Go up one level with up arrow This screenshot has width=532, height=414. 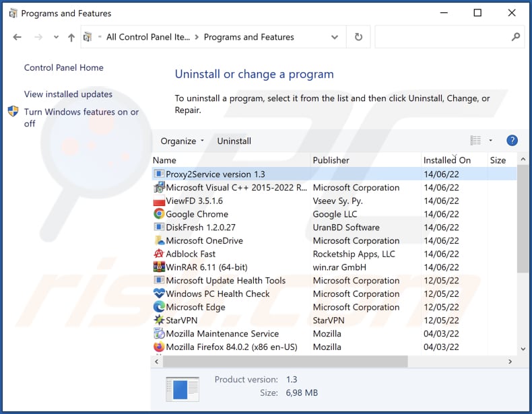71,37
